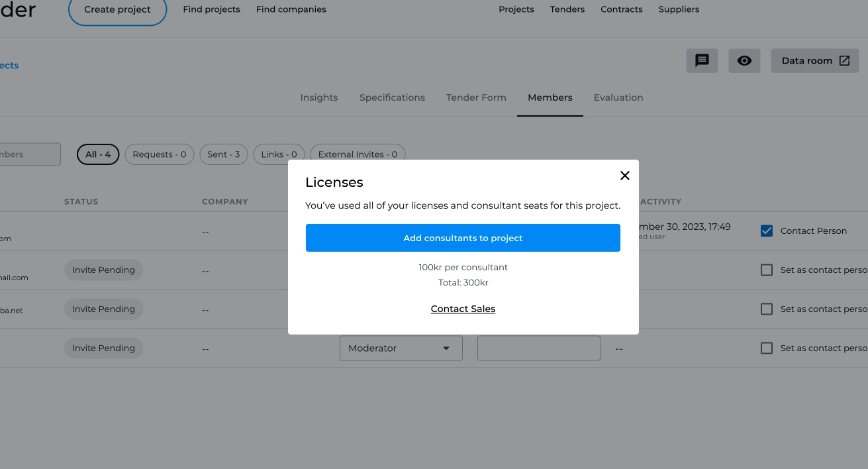Check contact person box for last member
The width and height of the screenshot is (868, 469).
pos(767,348)
